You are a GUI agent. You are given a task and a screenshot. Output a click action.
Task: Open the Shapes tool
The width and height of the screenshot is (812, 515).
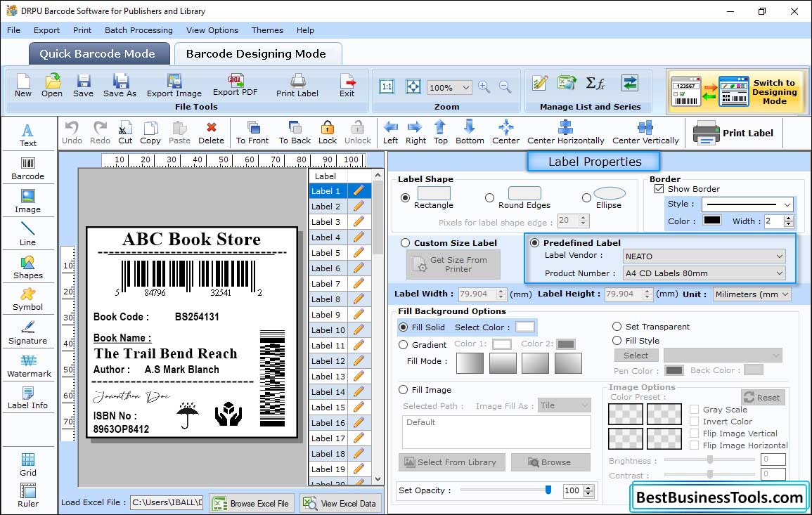[x=28, y=267]
